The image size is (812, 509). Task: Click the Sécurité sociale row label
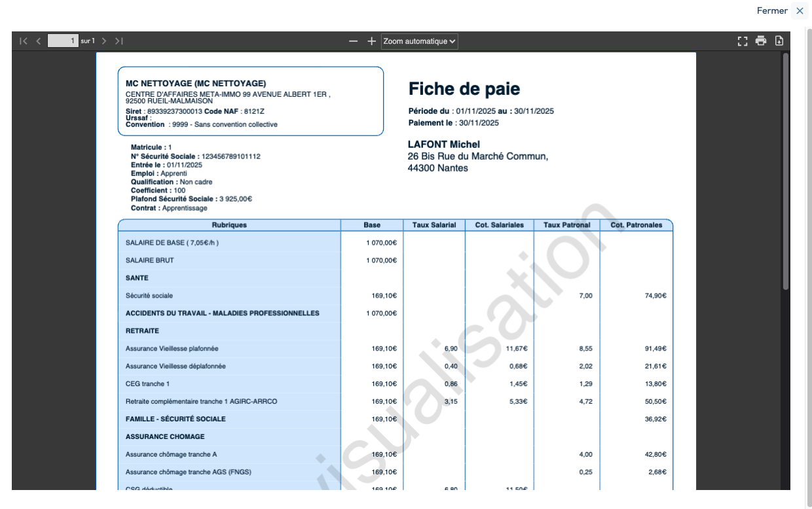coord(149,296)
